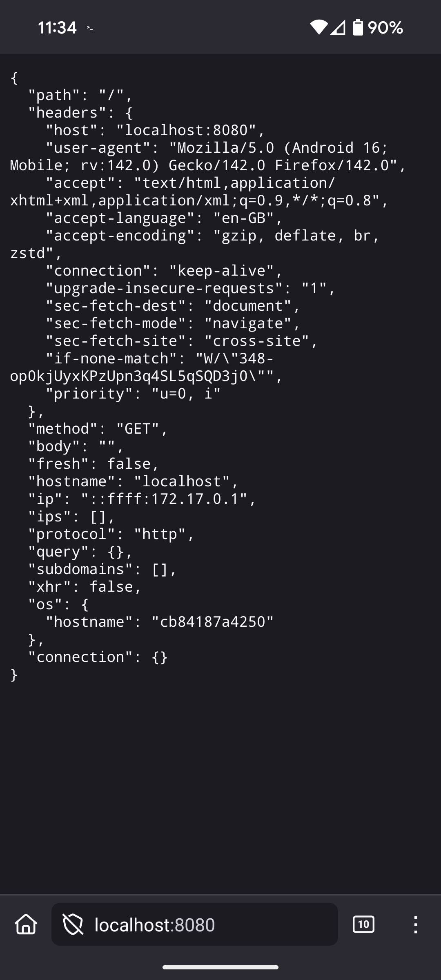Click the "GET" method value

(x=138, y=428)
